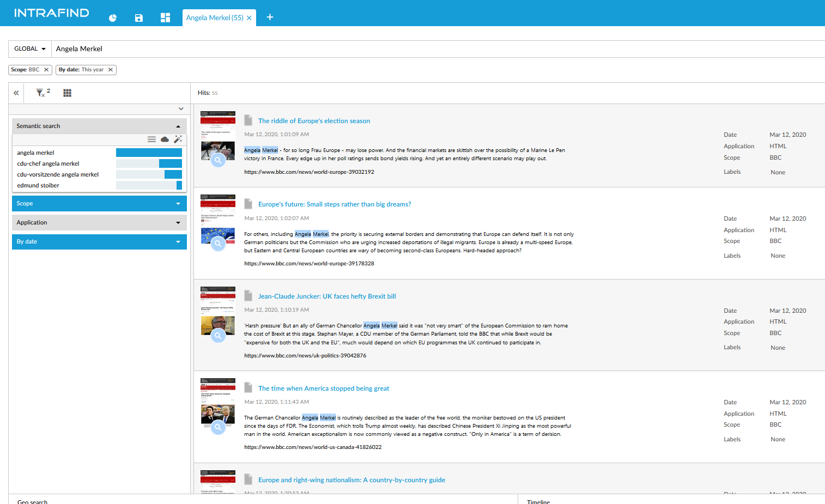825x504 pixels.
Task: Click the INTRAFIND logo
Action: coord(52,13)
